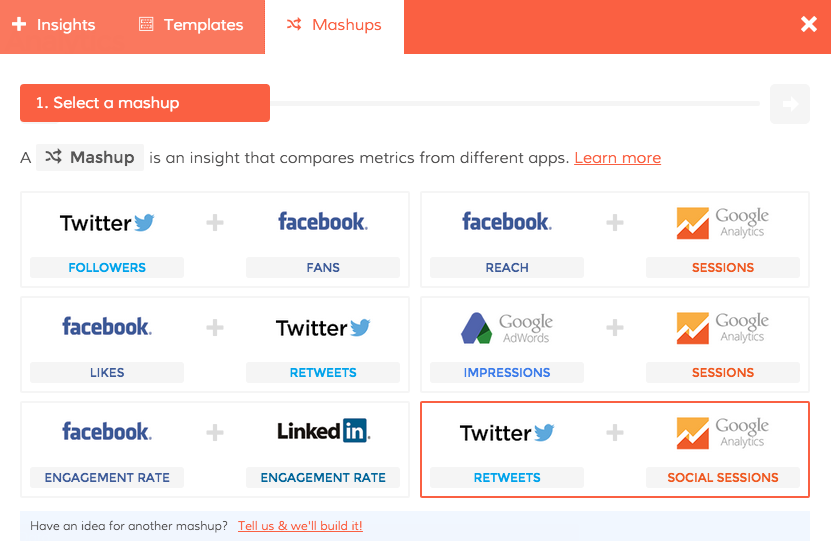Select the Mashups tab

coord(334,25)
